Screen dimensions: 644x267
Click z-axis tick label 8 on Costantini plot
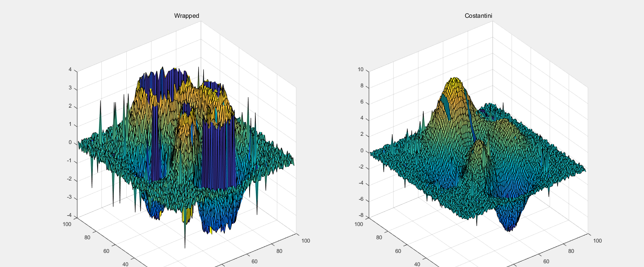(362, 86)
